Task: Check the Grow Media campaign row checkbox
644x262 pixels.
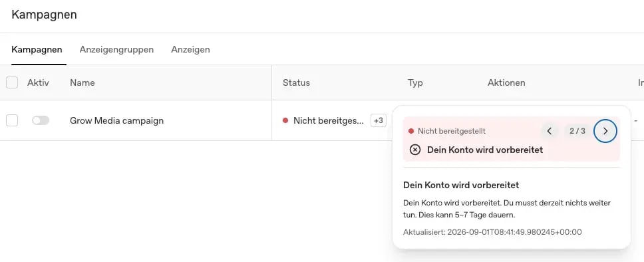Action: point(12,120)
